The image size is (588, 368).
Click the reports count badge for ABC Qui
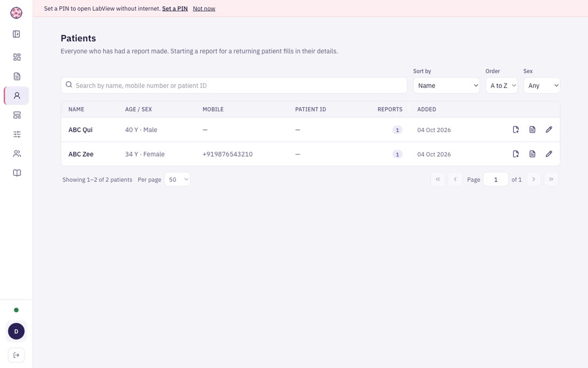click(x=397, y=130)
